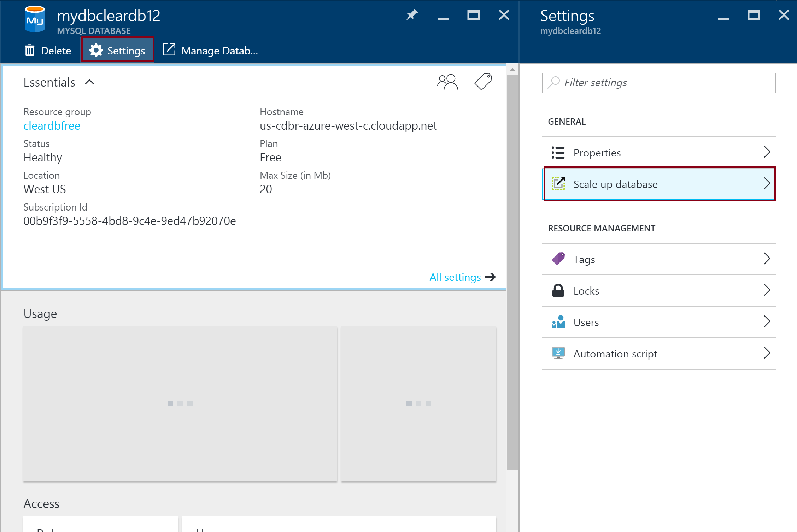
Task: Click the purple Tags icon
Action: click(558, 259)
